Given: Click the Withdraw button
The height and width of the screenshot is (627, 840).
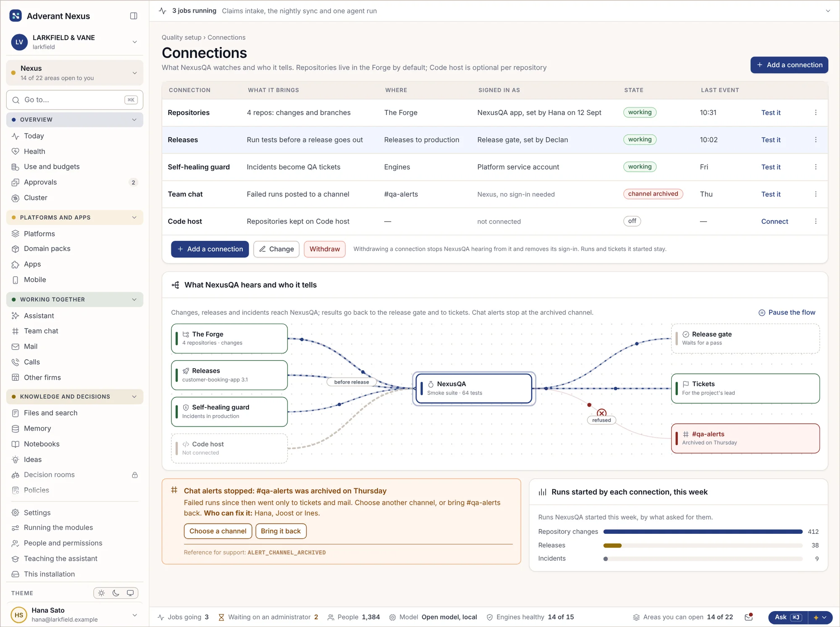Looking at the screenshot, I should (325, 249).
